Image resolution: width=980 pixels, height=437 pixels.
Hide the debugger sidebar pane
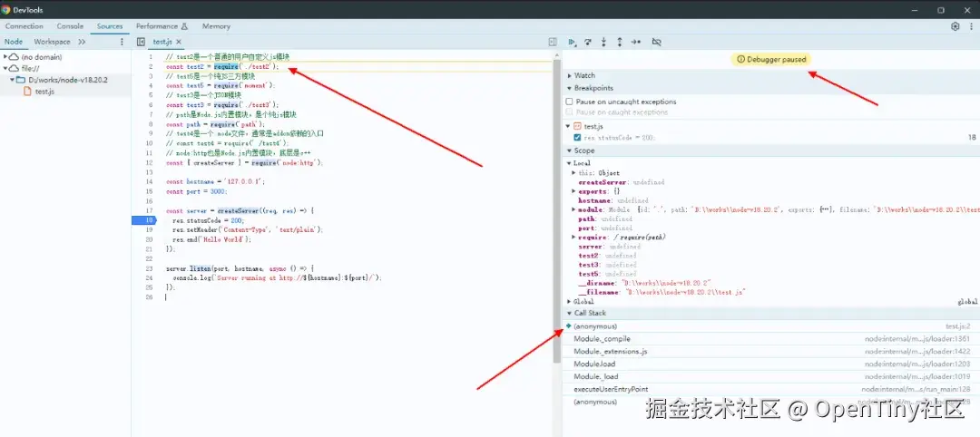[x=553, y=42]
